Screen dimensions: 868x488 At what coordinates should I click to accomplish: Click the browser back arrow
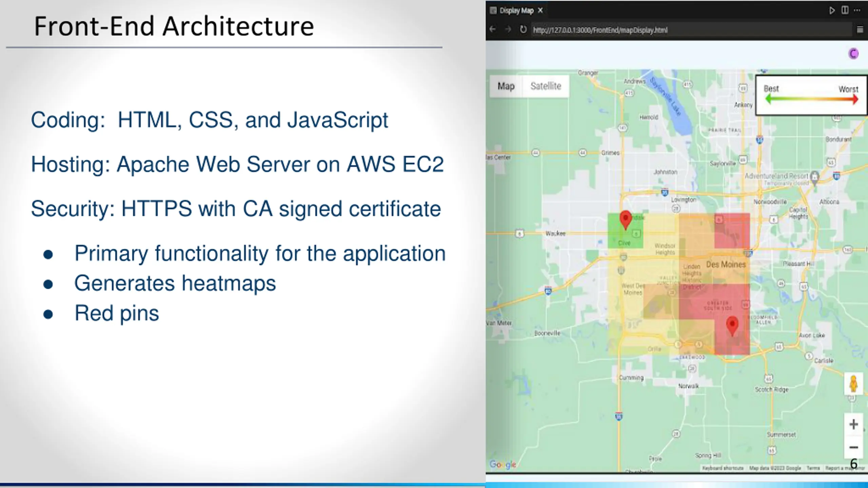(493, 29)
